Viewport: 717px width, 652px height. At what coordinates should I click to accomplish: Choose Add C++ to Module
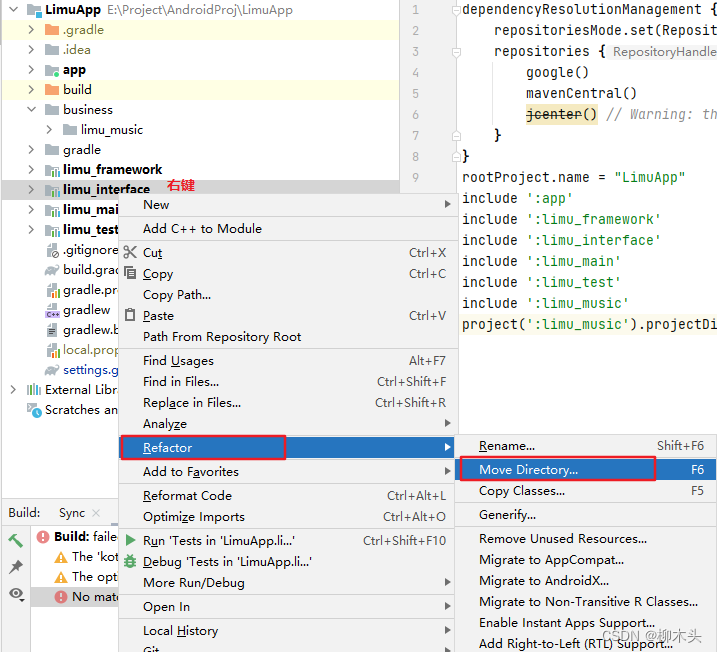[289, 229]
